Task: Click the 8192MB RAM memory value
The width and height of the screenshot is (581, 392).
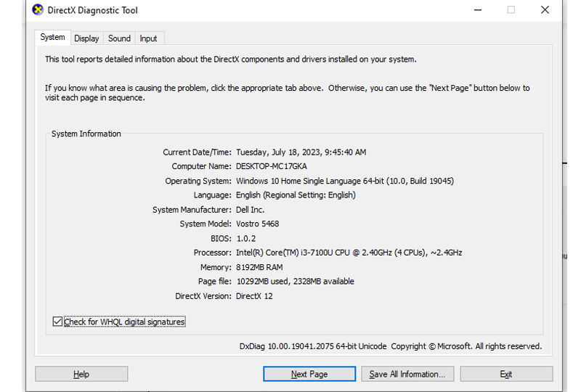Action: pos(259,267)
